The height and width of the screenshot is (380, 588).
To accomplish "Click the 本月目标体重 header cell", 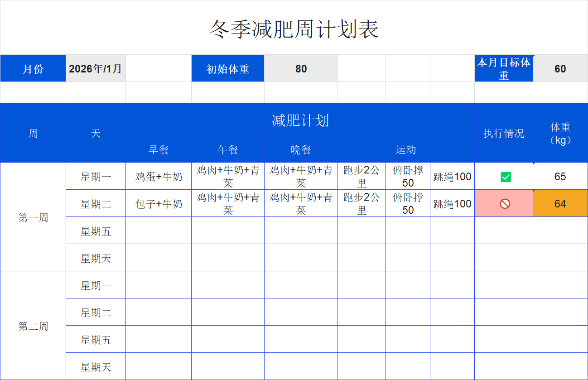I will (503, 68).
